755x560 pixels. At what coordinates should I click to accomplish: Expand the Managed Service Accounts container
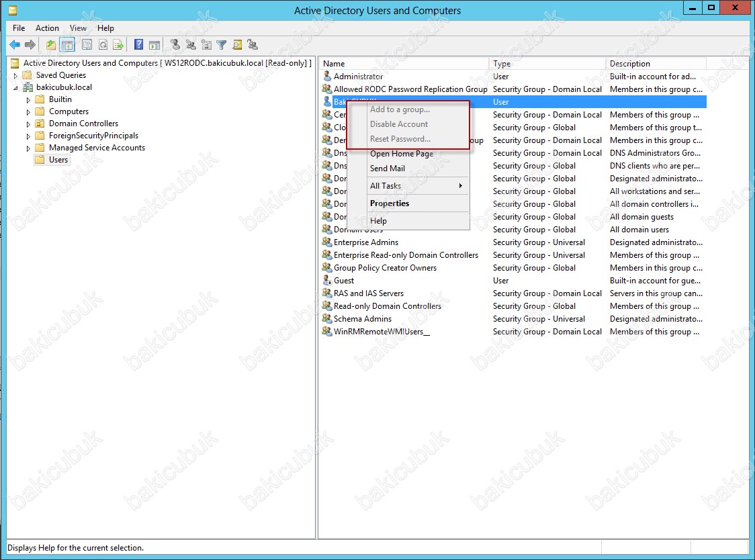click(x=28, y=148)
